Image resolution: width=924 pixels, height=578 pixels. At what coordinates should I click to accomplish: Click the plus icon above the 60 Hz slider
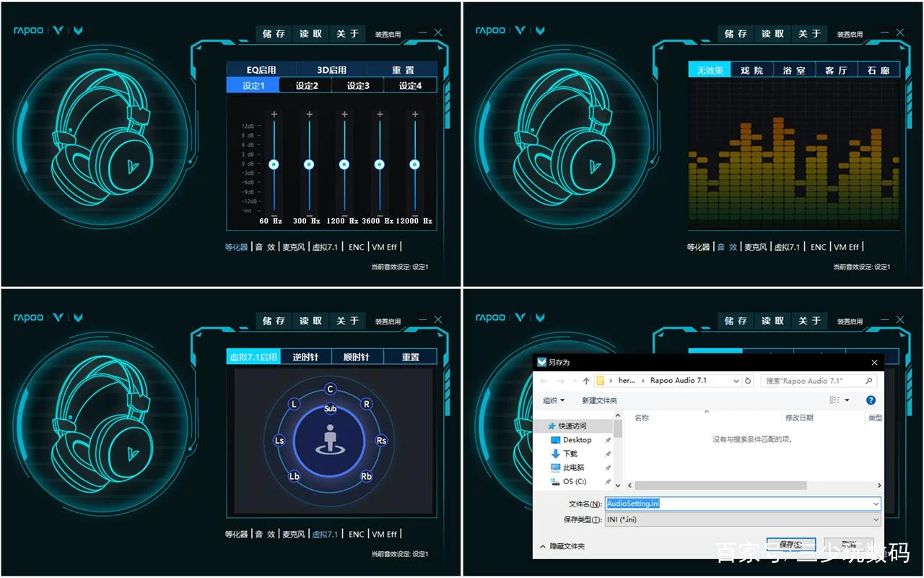click(274, 114)
